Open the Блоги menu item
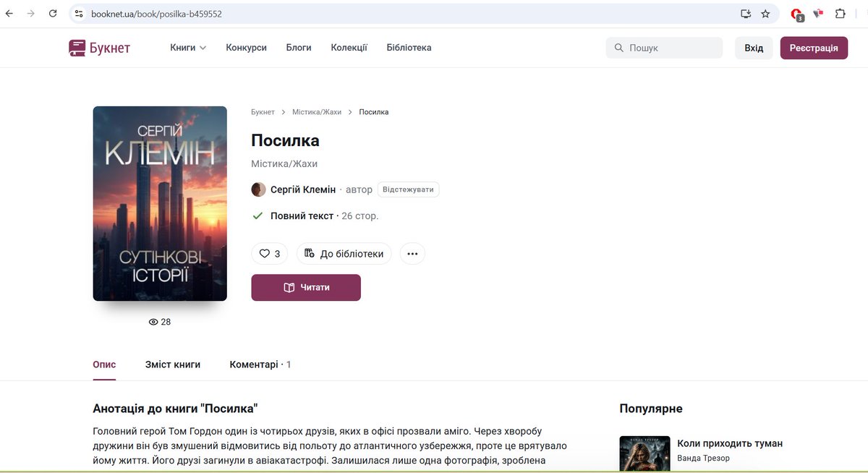The height and width of the screenshot is (473, 868). click(x=299, y=48)
